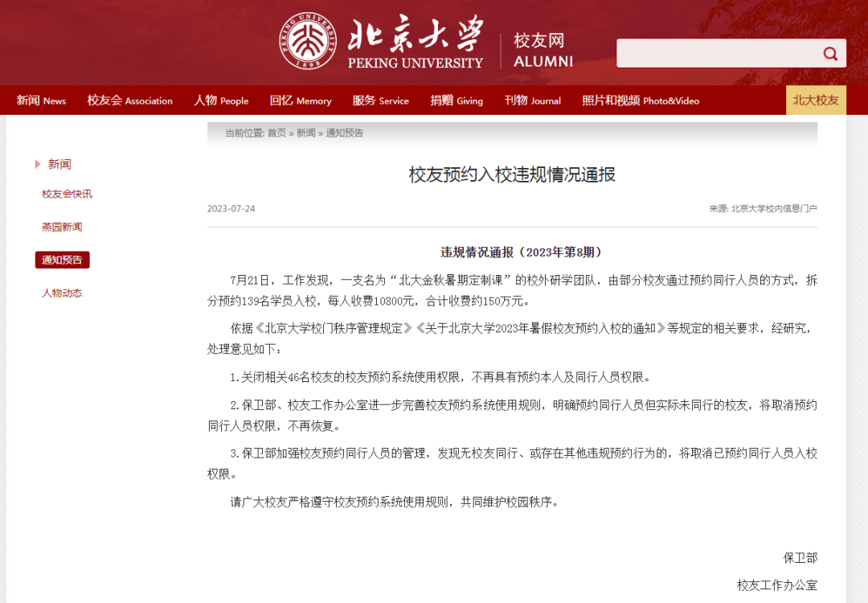868x603 pixels.
Task: Click the article title 校友预约入校违规情况通报
Action: 512,174
